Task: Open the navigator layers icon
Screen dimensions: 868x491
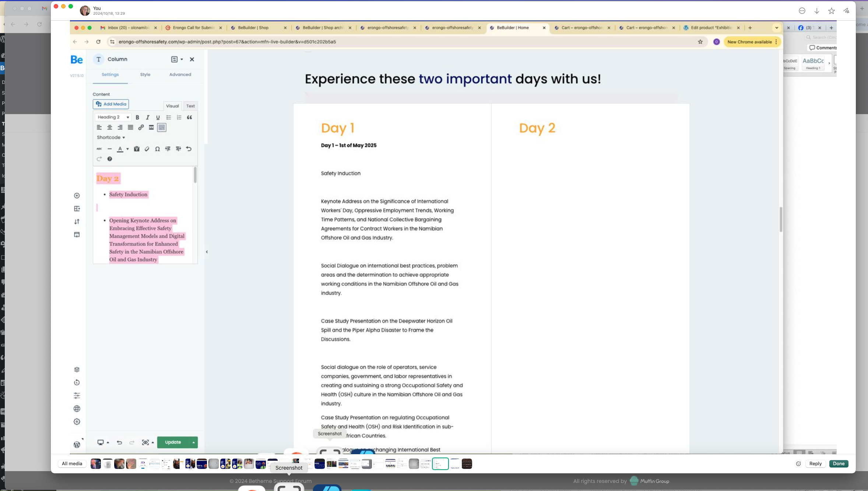Action: click(x=77, y=370)
